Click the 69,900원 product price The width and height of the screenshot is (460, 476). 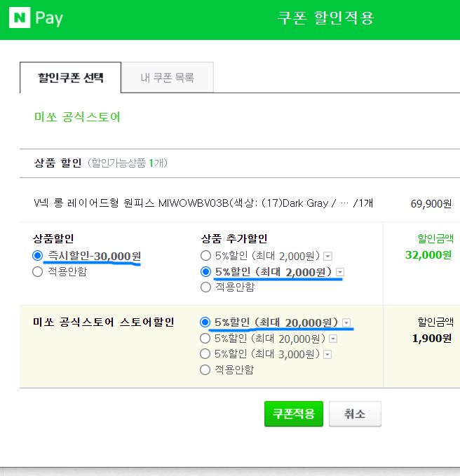[431, 203]
